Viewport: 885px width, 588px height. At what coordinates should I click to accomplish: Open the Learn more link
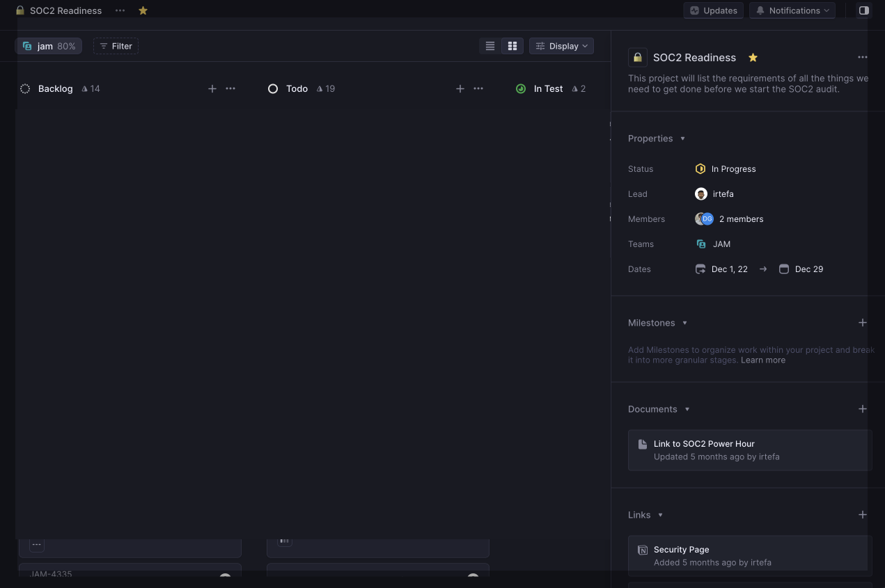[x=763, y=360]
